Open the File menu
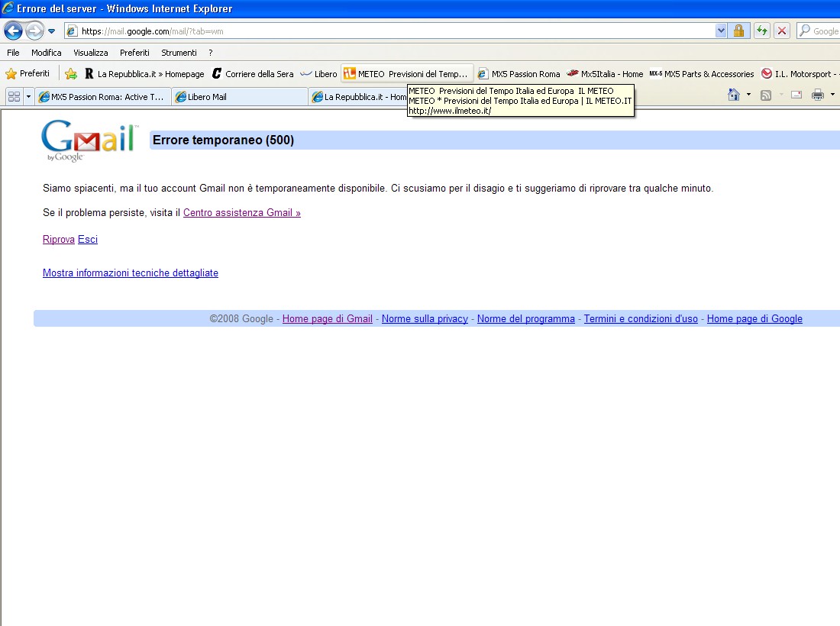Image resolution: width=840 pixels, height=626 pixels. click(x=13, y=53)
